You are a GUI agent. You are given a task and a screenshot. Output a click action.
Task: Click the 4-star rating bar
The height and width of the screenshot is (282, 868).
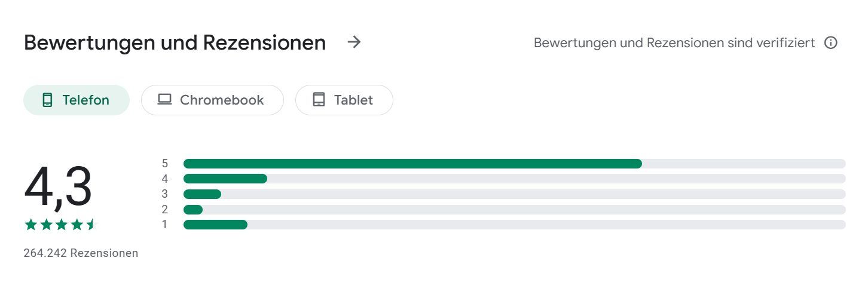(514, 179)
